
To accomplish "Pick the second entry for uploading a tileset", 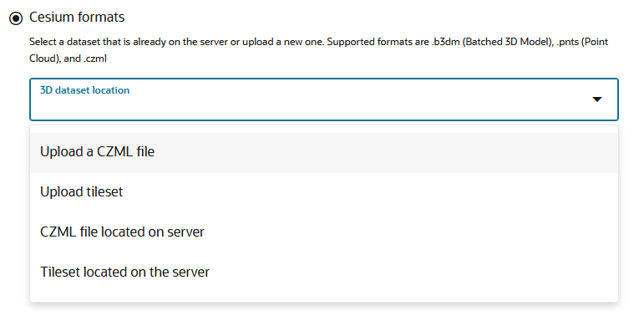I will point(323,192).
